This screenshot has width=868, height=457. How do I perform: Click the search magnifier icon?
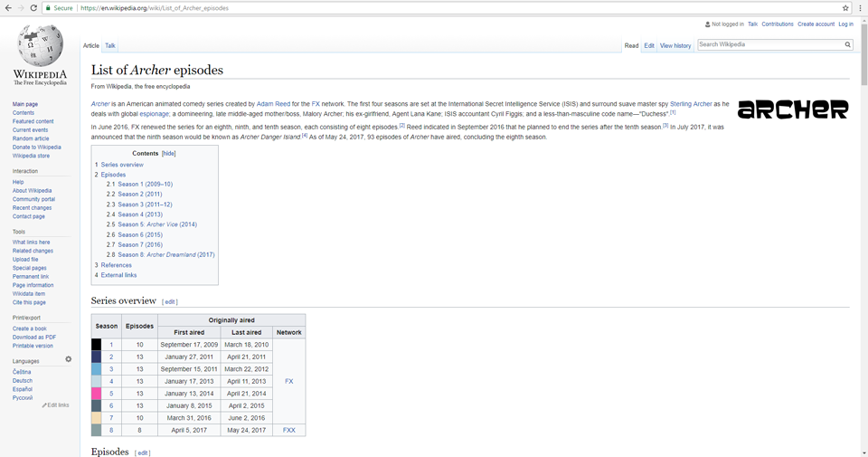point(847,44)
